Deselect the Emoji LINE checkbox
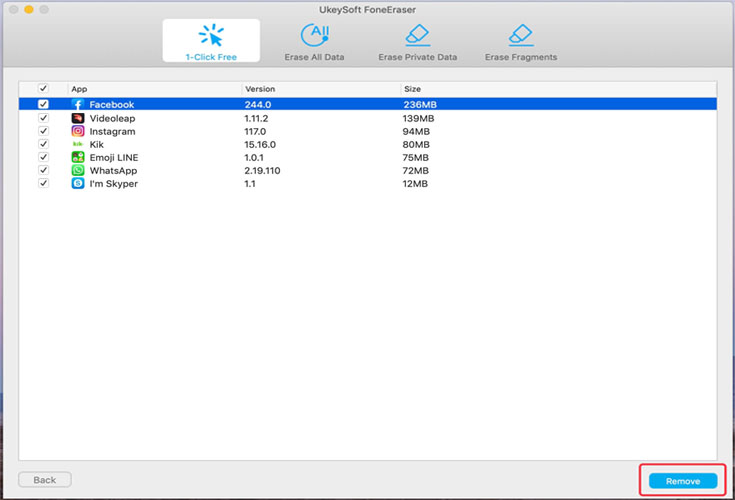The height and width of the screenshot is (500, 735). tap(43, 157)
